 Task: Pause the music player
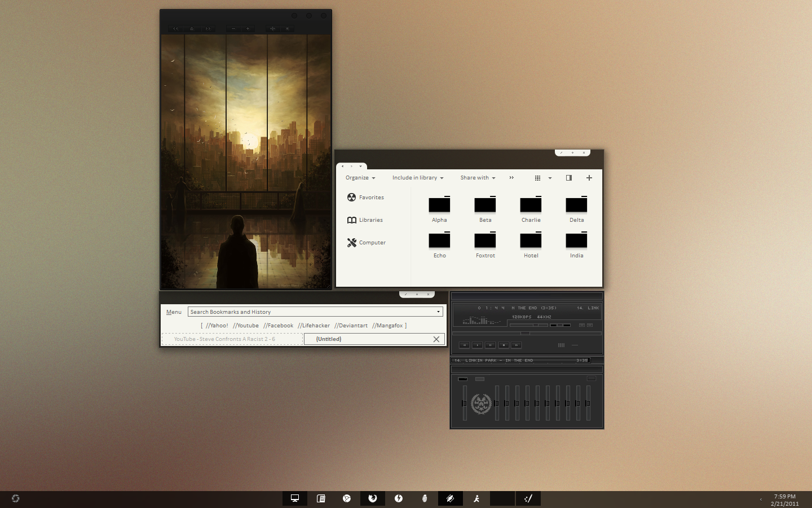[x=490, y=345]
